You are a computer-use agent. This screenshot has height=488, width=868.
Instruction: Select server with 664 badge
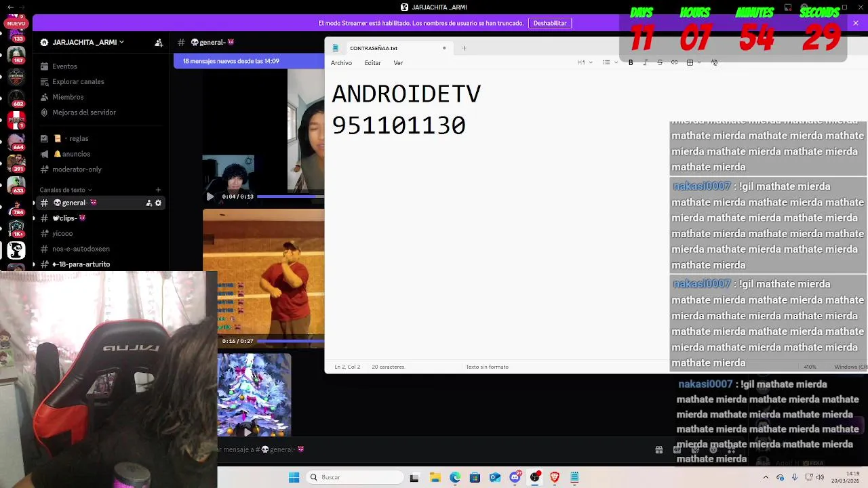(16, 141)
